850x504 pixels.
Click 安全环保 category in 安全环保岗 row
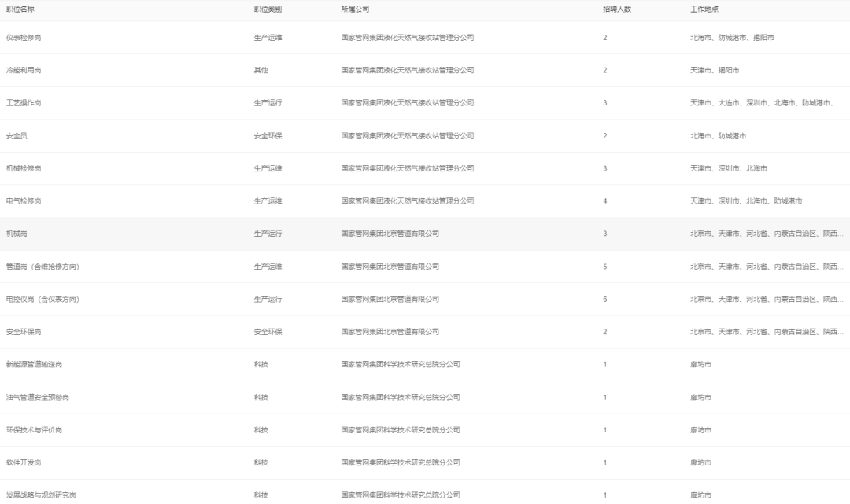(268, 332)
